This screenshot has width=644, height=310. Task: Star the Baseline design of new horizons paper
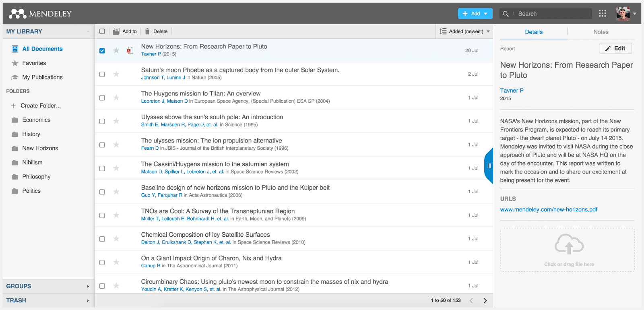coord(116,192)
